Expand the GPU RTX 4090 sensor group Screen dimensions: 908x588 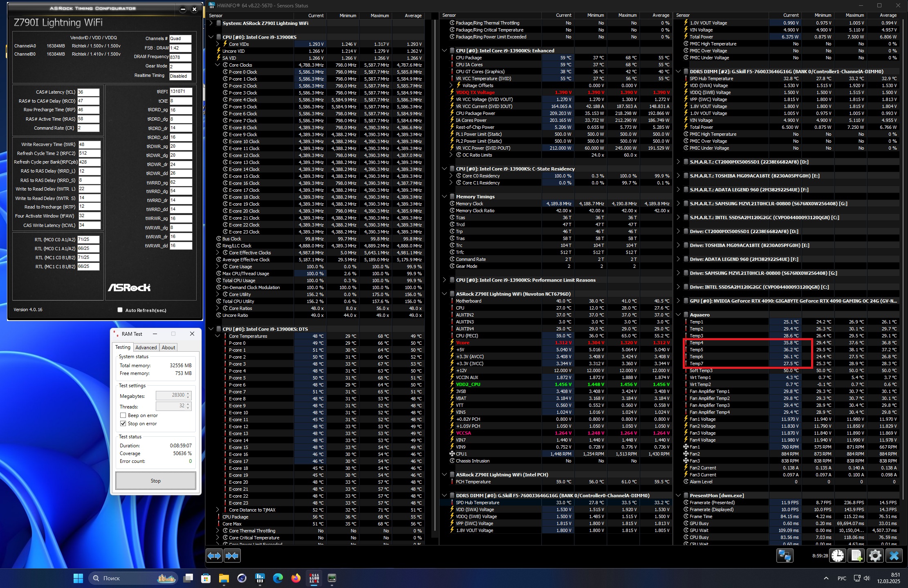(678, 301)
